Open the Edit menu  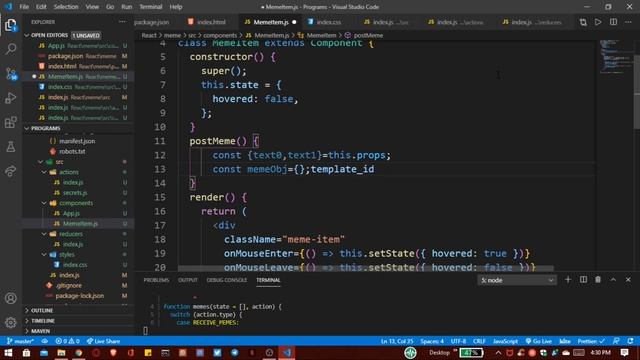(x=41, y=7)
